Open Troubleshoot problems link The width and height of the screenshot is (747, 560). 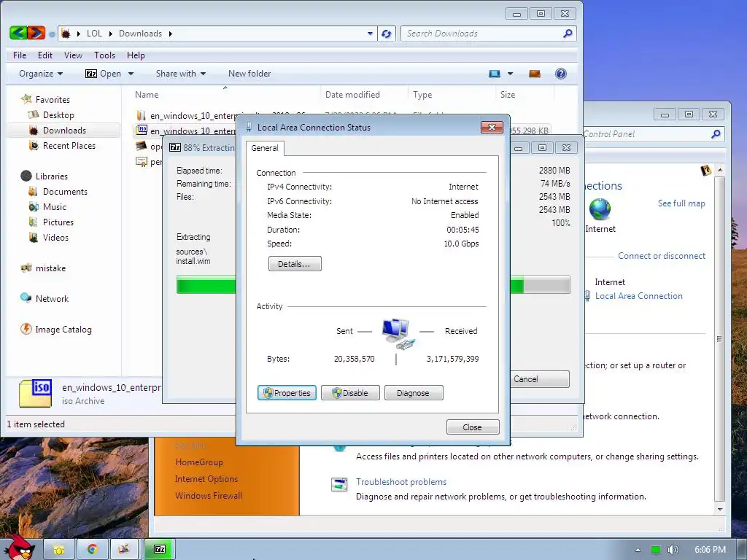click(x=401, y=482)
